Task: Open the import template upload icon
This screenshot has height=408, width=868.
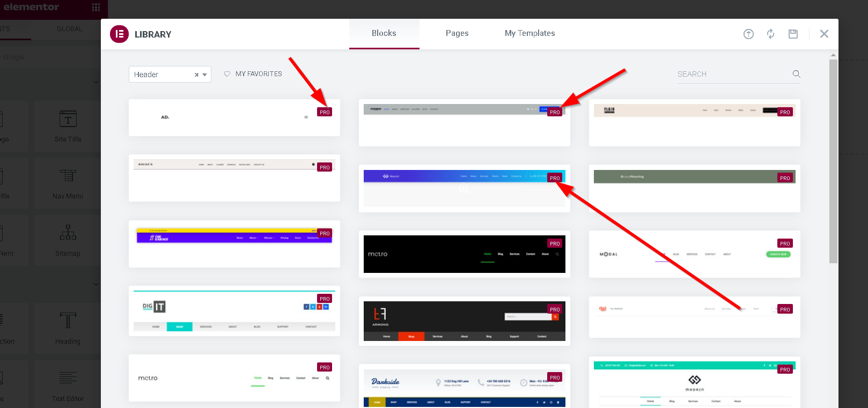Action: tap(748, 34)
